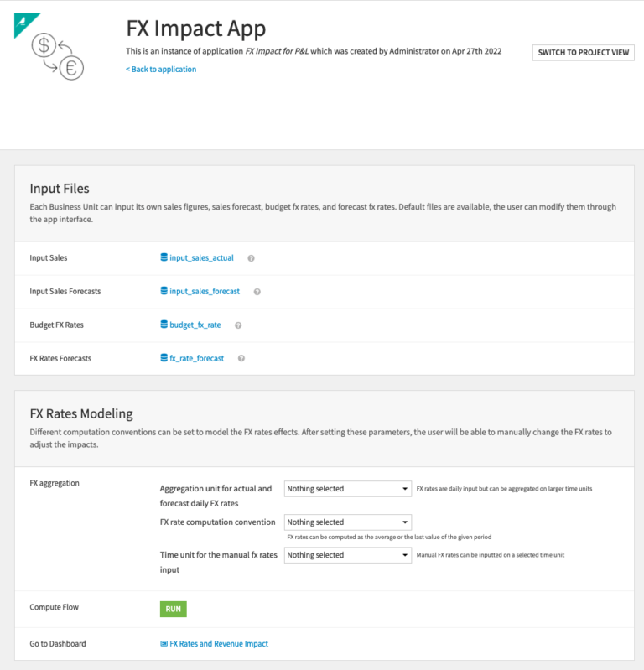This screenshot has width=644, height=670.
Task: Click the teal Dataiku bird corner icon
Action: click(x=24, y=22)
